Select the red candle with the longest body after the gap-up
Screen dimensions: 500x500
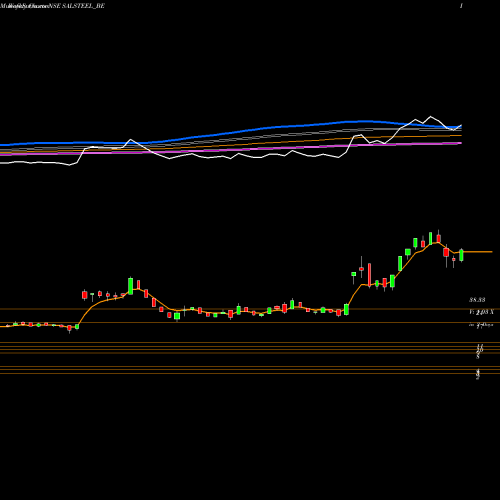tap(369, 275)
